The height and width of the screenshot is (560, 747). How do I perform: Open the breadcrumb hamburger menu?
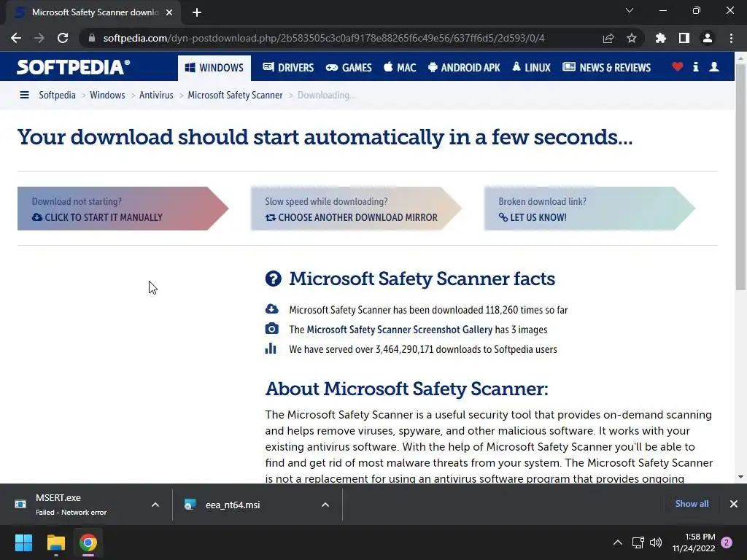tap(24, 96)
